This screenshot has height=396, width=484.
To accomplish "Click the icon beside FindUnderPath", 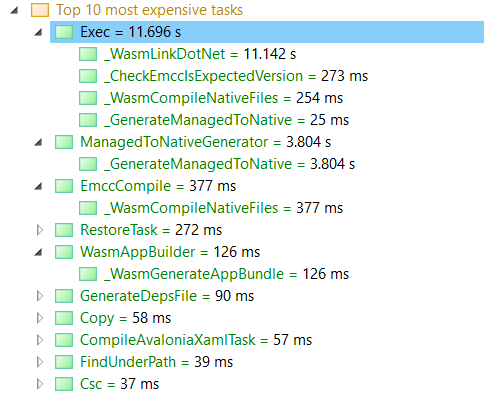I will coord(64,362).
